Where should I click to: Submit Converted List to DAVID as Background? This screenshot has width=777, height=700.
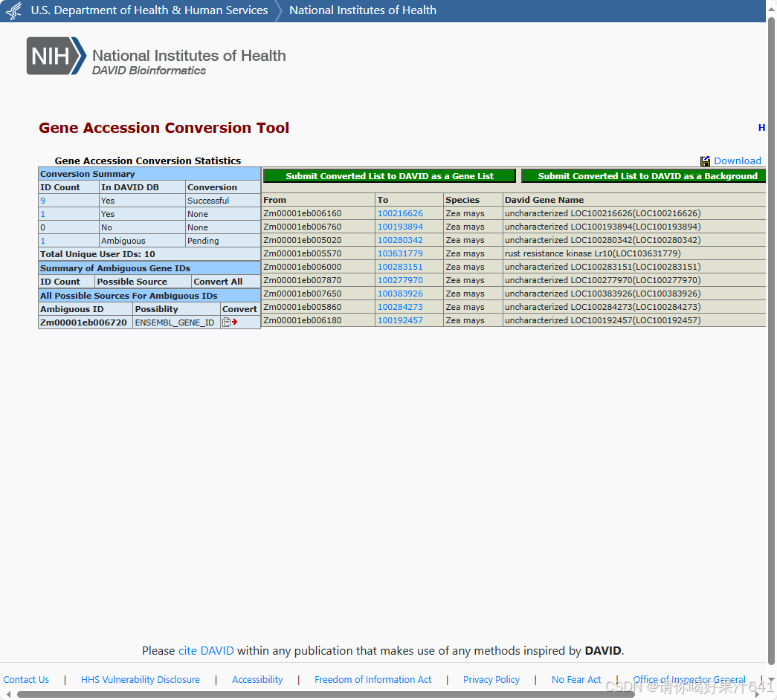point(644,176)
